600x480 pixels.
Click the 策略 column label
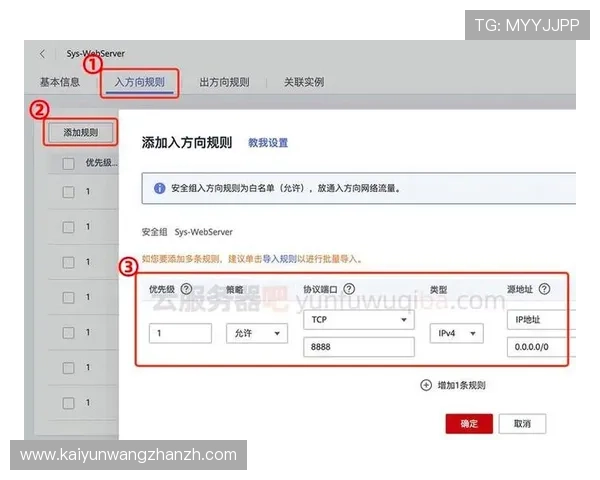tap(235, 290)
